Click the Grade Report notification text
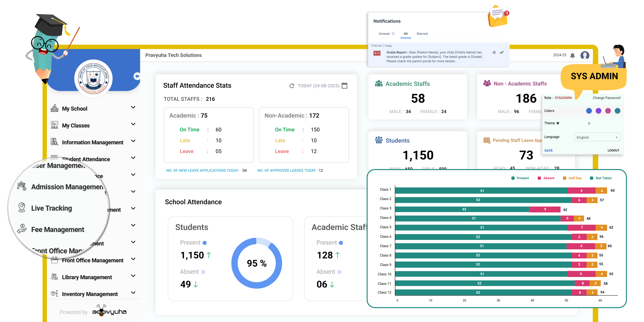The image size is (644, 322). click(x=434, y=57)
